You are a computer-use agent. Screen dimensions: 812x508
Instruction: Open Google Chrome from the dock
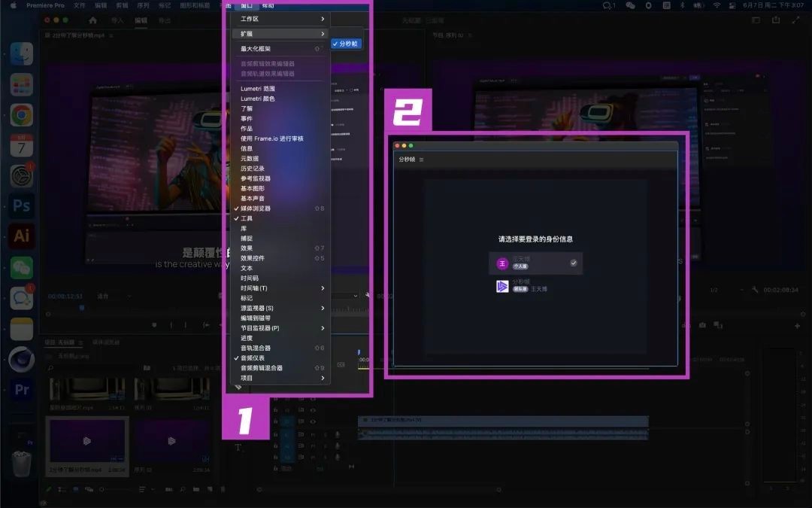[x=22, y=115]
